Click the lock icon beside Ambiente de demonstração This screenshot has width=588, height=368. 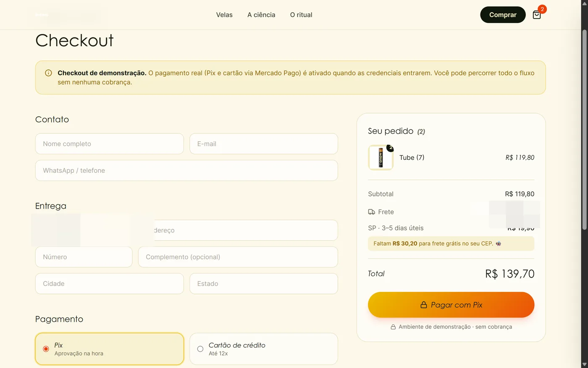[393, 327]
